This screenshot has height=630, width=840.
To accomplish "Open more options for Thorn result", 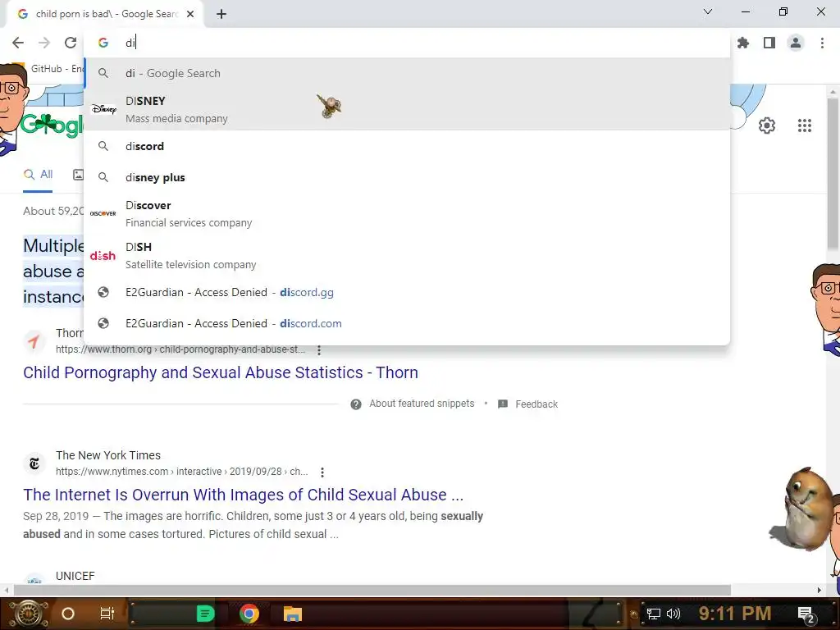I will [x=319, y=350].
